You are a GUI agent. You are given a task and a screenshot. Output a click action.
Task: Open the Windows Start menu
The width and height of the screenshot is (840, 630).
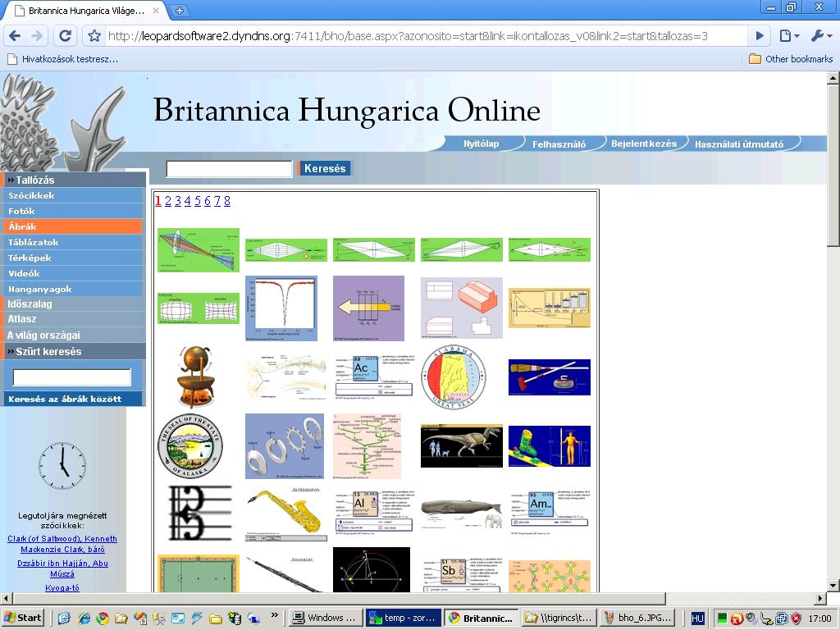point(22,618)
